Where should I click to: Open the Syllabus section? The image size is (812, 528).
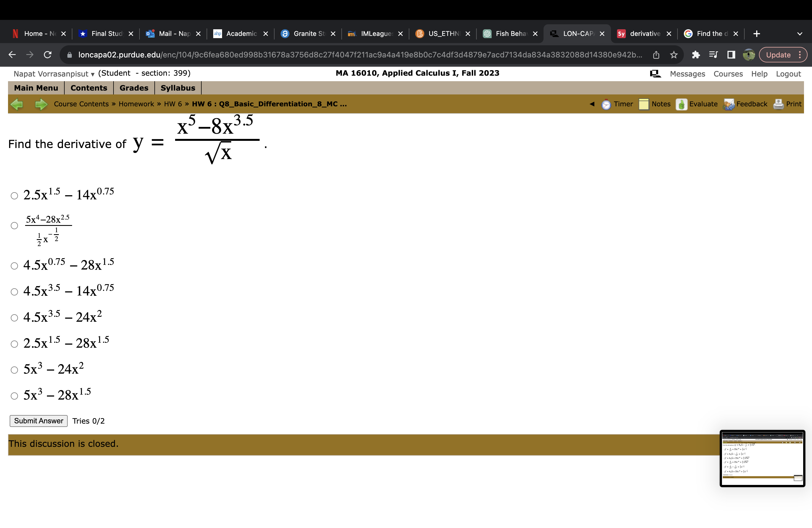coord(178,88)
